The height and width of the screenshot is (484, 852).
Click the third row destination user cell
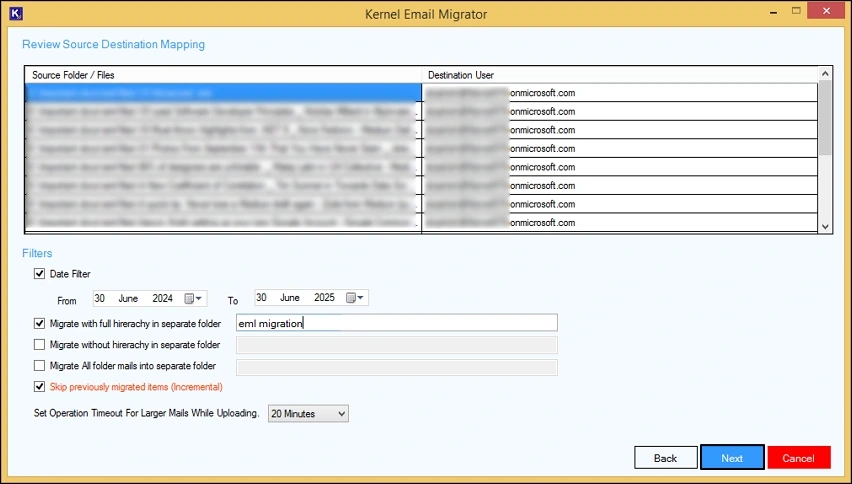(619, 130)
